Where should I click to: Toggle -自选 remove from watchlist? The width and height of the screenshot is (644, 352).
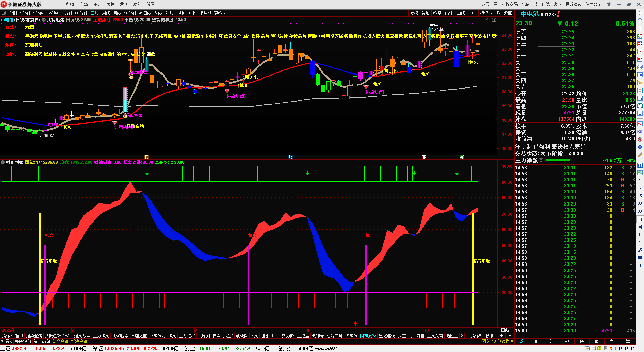pos(496,13)
